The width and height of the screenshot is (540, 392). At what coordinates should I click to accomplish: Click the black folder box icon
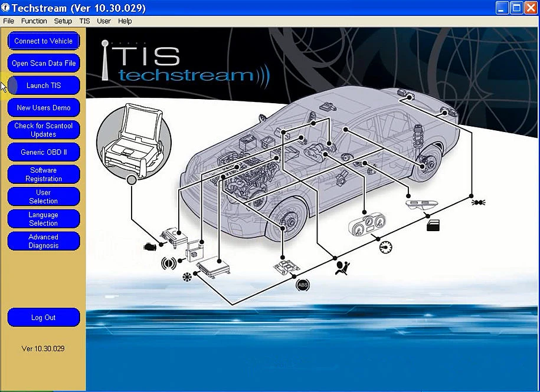point(433,226)
